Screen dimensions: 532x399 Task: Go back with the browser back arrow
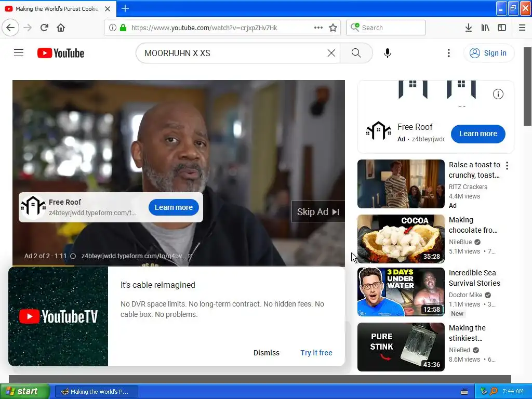point(10,28)
